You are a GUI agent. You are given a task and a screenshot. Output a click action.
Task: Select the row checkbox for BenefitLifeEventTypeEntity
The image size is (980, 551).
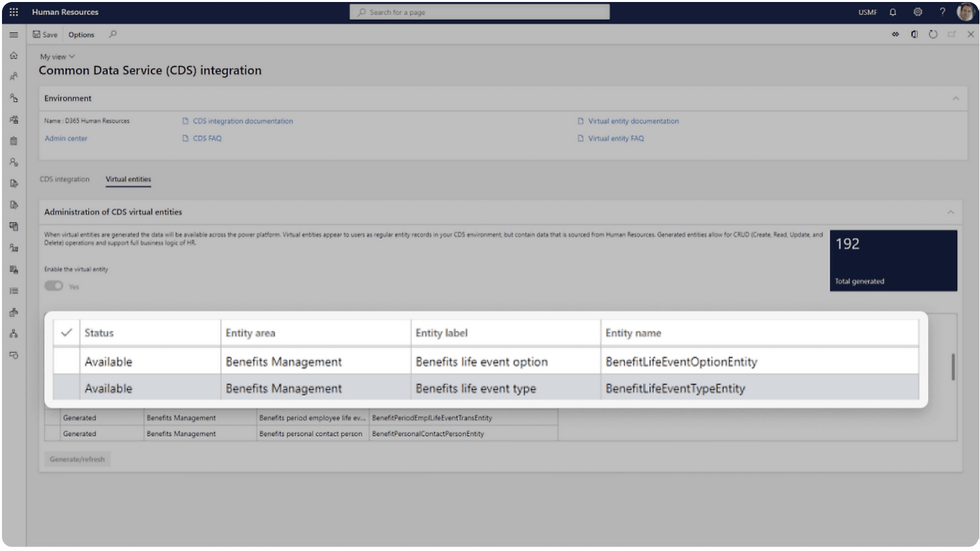click(x=66, y=388)
